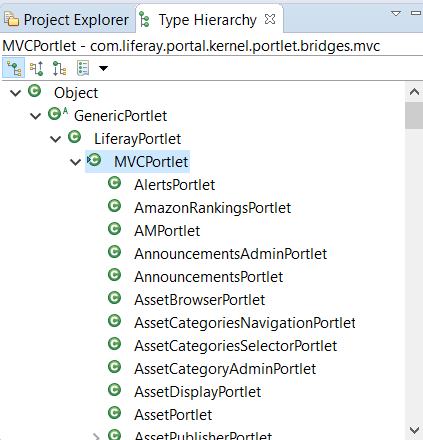
Task: Click the Object class icon
Action: click(x=34, y=91)
